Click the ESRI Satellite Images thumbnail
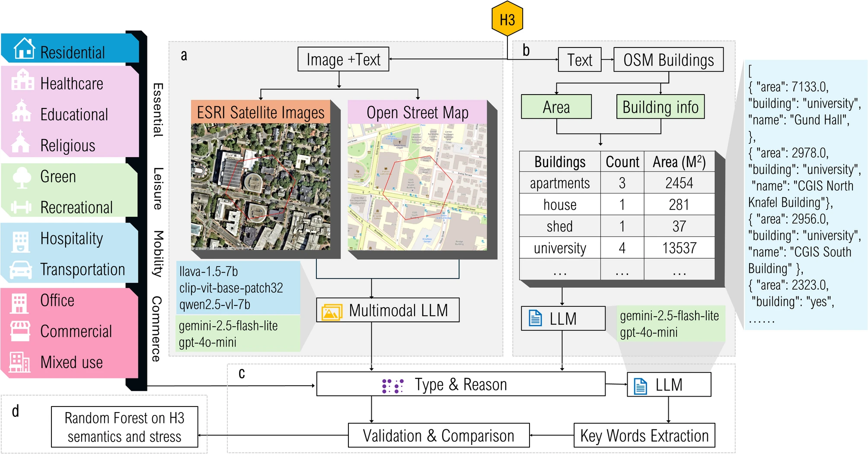This screenshot has height=454, width=868. (x=261, y=187)
